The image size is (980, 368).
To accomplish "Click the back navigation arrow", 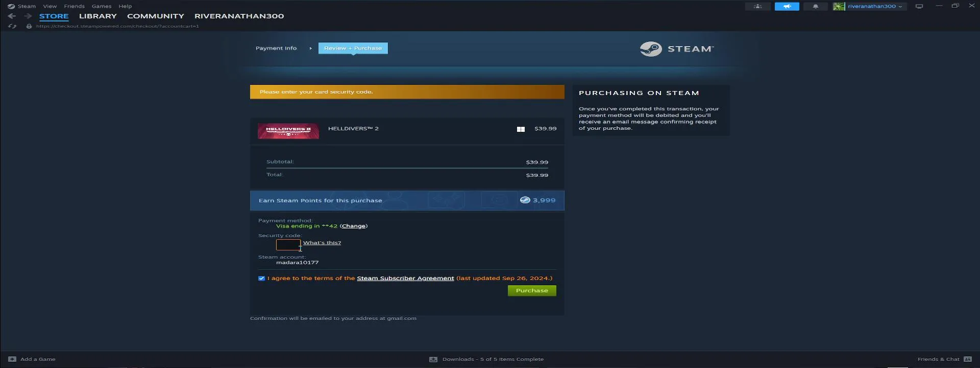I will 12,16.
